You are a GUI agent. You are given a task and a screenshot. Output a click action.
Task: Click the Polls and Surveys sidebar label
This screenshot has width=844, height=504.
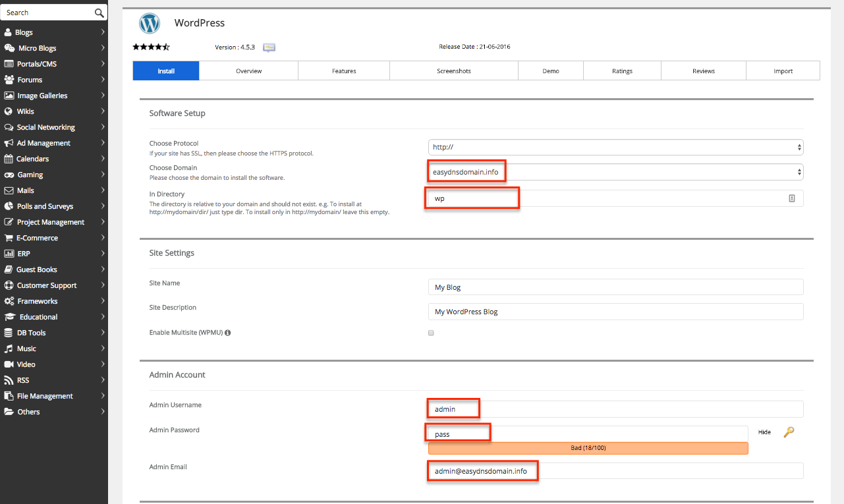(45, 206)
